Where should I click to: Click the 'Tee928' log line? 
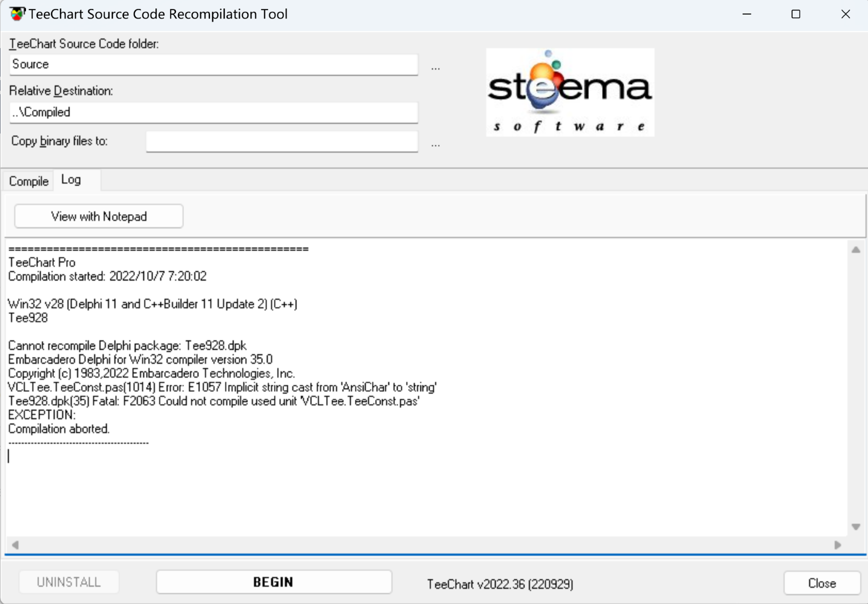coord(28,318)
